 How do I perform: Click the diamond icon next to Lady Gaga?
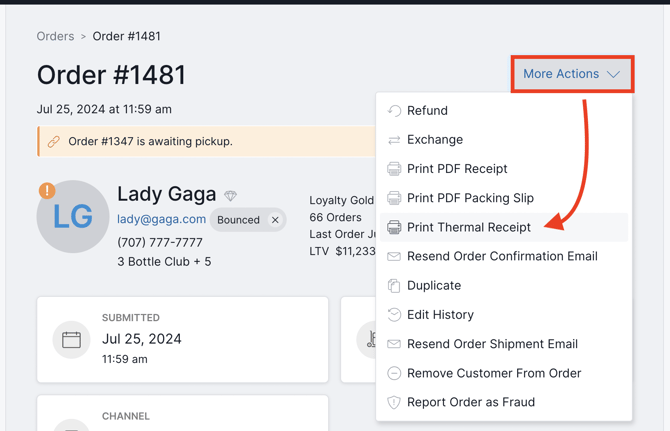pos(230,196)
